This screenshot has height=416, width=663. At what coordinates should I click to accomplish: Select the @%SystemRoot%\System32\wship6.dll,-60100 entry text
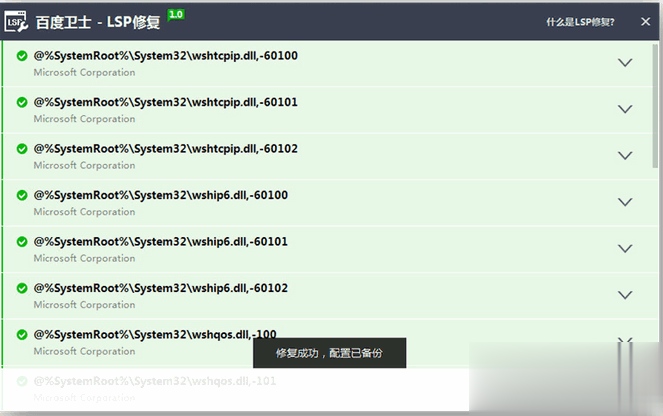tap(161, 195)
